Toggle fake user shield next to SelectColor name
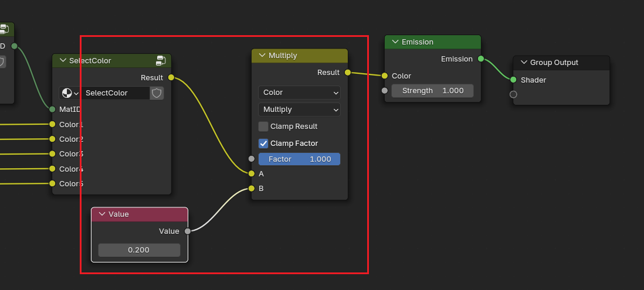Image resolution: width=644 pixels, height=290 pixels. [157, 93]
